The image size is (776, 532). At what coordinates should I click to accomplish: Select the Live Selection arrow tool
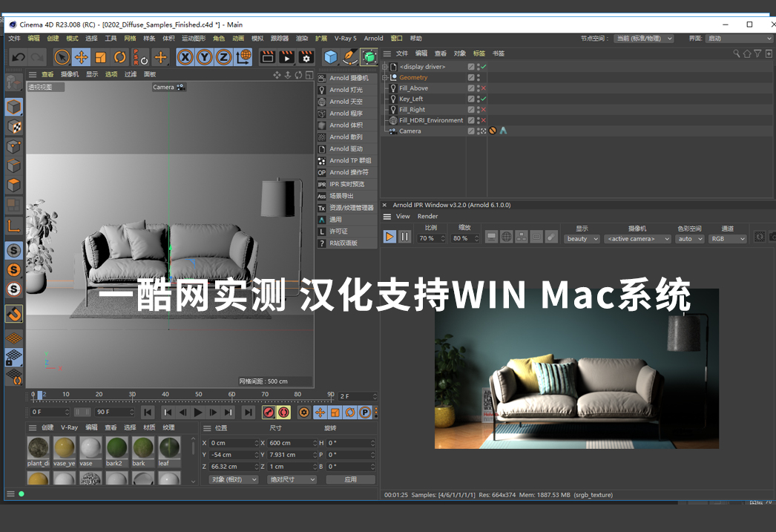click(x=62, y=57)
